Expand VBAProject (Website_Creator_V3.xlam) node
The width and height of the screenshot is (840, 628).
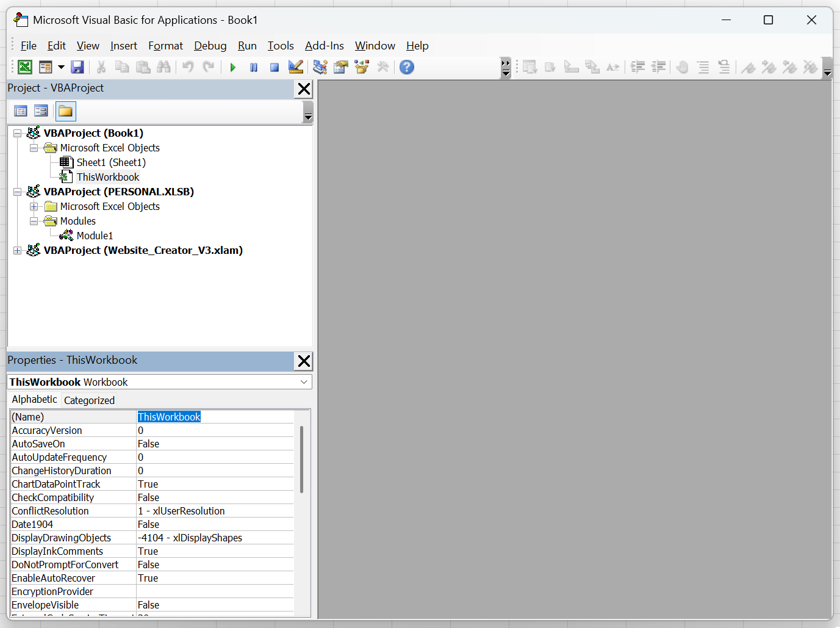[18, 250]
